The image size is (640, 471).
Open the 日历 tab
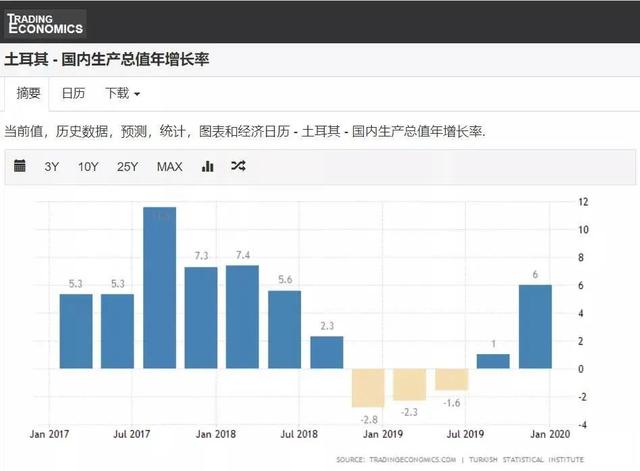click(73, 94)
